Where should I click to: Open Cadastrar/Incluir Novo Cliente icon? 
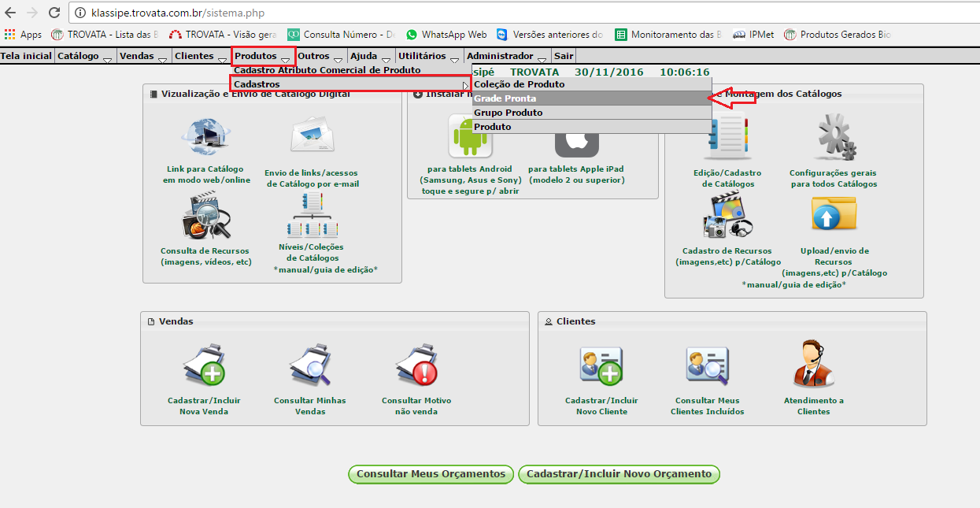pos(601,367)
